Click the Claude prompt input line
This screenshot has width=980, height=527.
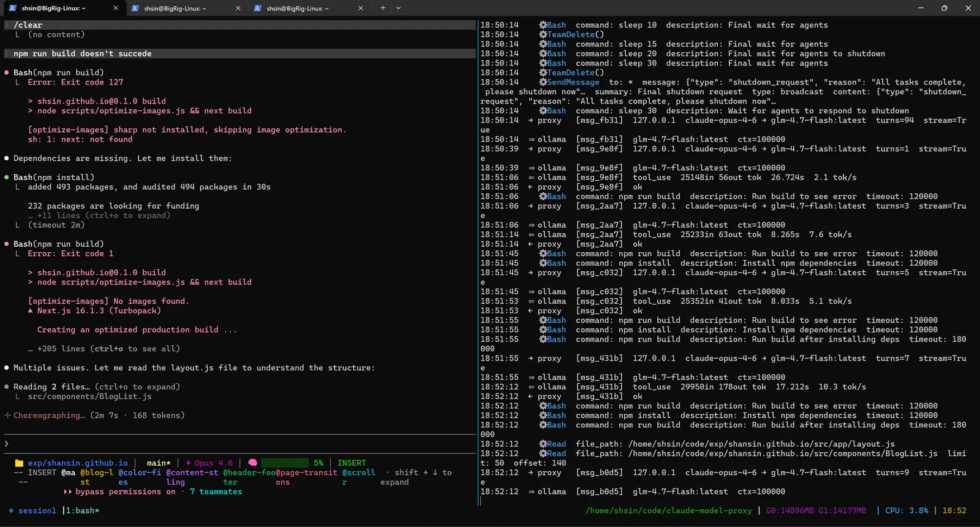point(239,444)
